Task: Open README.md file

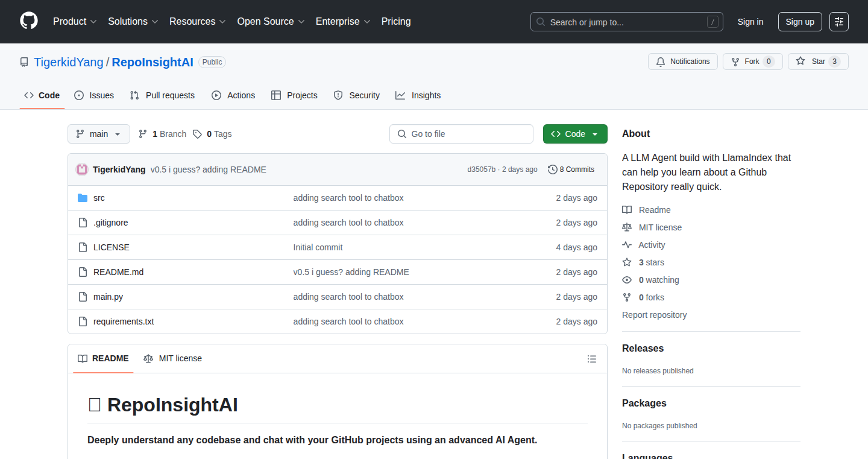Action: click(x=118, y=272)
